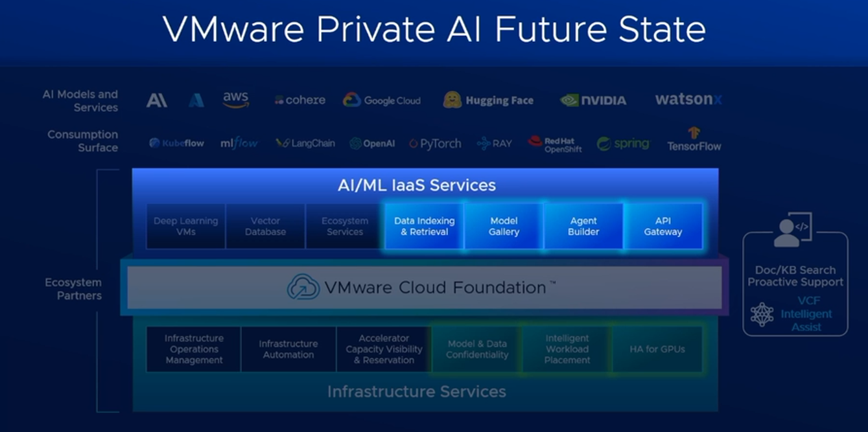Click the Google Cloud logo

382,100
